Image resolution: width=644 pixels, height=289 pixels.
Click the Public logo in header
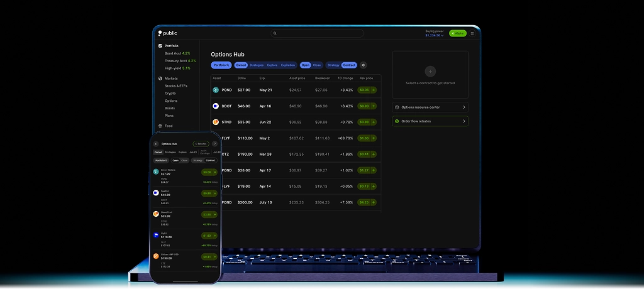(x=169, y=33)
